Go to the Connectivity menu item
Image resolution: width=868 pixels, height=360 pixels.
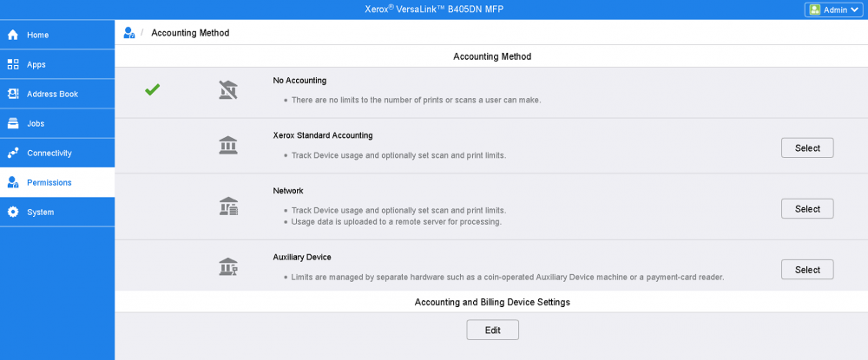(49, 153)
